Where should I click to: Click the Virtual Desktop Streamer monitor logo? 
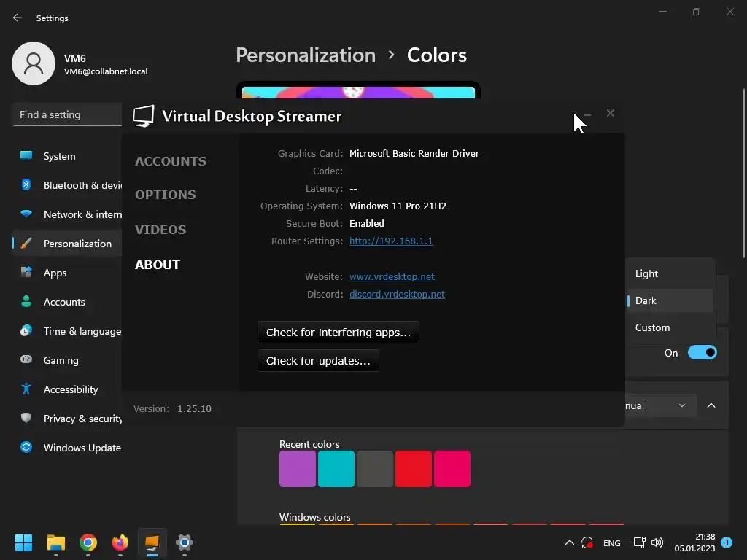tap(144, 116)
